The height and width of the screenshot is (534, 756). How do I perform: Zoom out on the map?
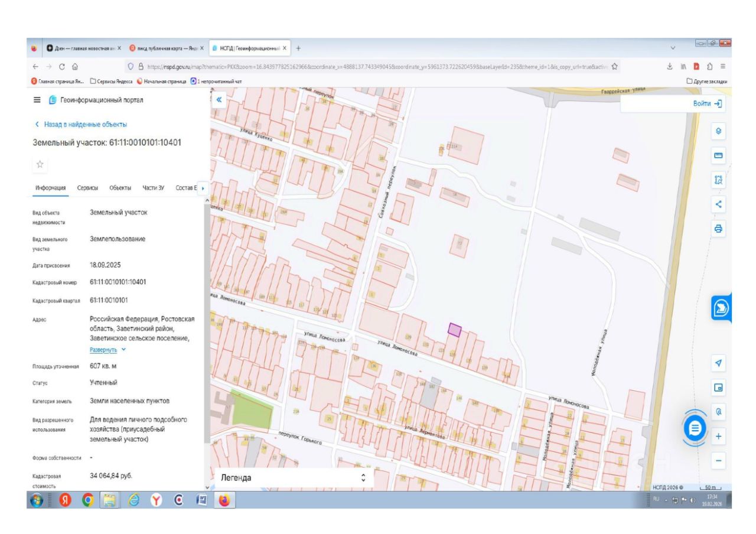718,461
